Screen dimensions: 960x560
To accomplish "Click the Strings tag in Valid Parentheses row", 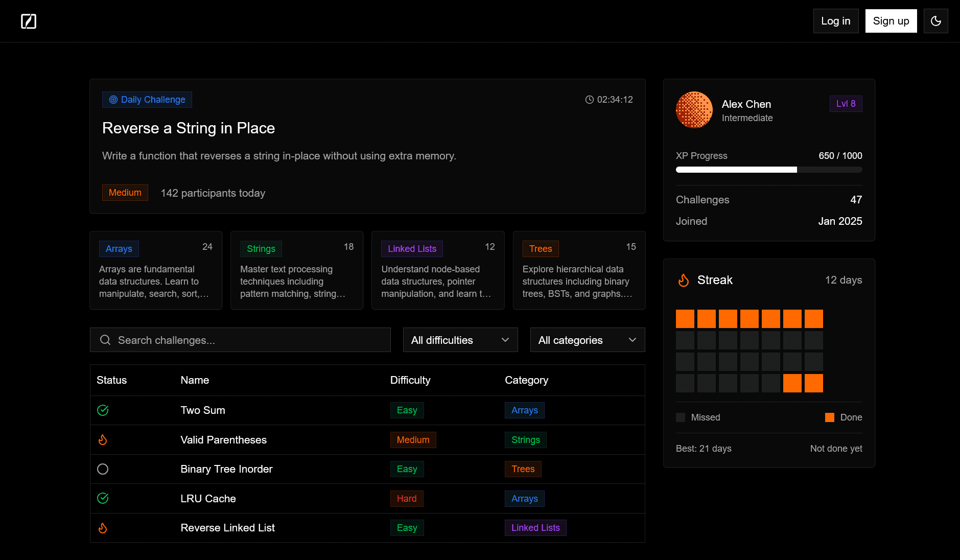I will pos(526,440).
